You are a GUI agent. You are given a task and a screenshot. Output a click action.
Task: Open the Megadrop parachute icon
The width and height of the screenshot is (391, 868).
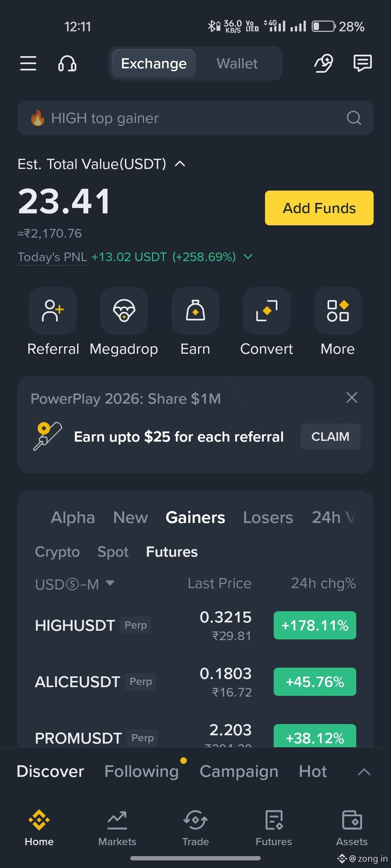124,311
